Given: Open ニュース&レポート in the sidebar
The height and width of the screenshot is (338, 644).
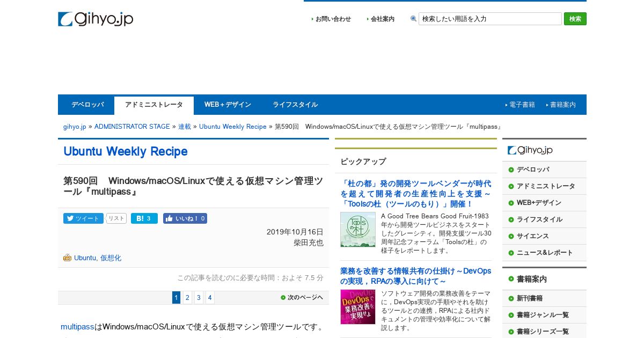Looking at the screenshot, I should [544, 253].
